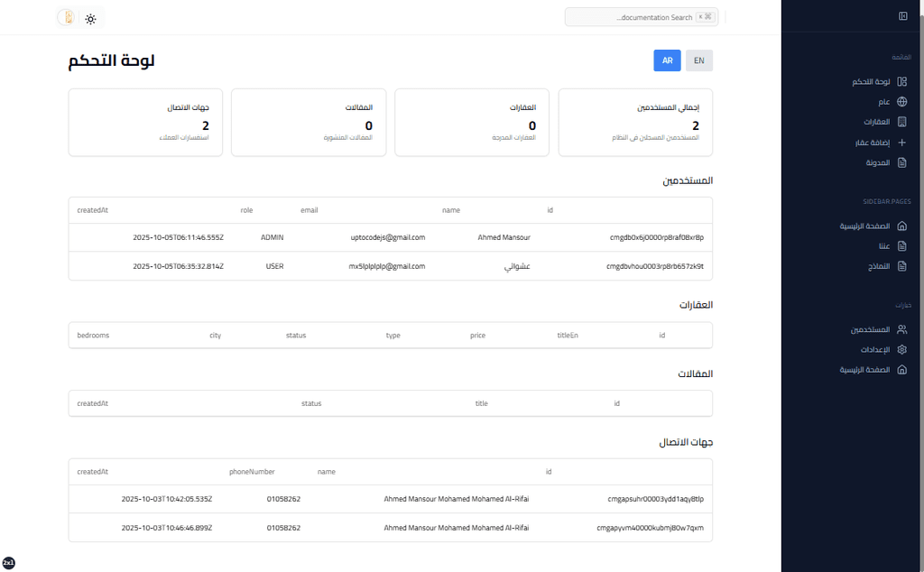
Task: Click the building icon beside العقارات
Action: (x=901, y=122)
